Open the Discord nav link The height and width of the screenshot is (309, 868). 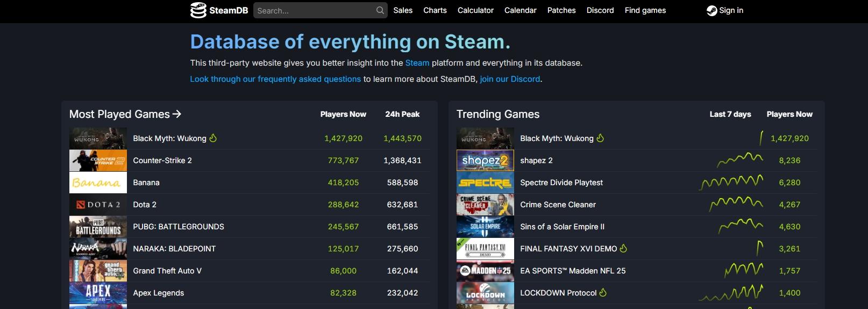point(600,10)
